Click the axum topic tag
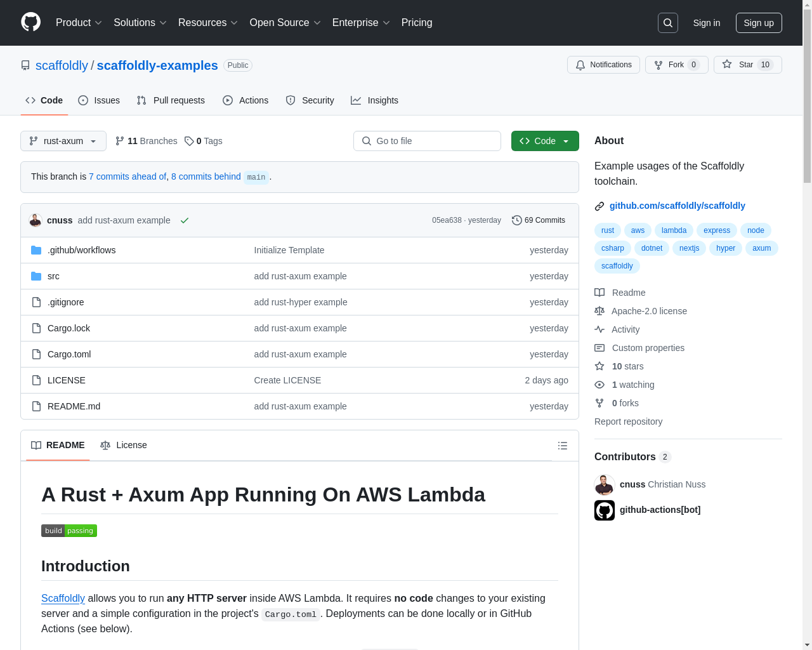The image size is (812, 650). click(761, 248)
